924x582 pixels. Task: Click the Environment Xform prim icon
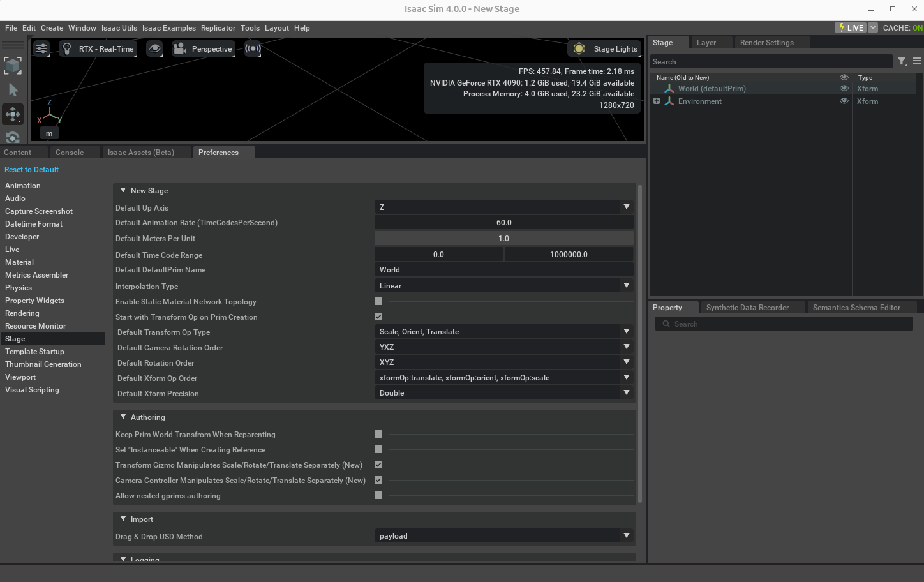[669, 101]
